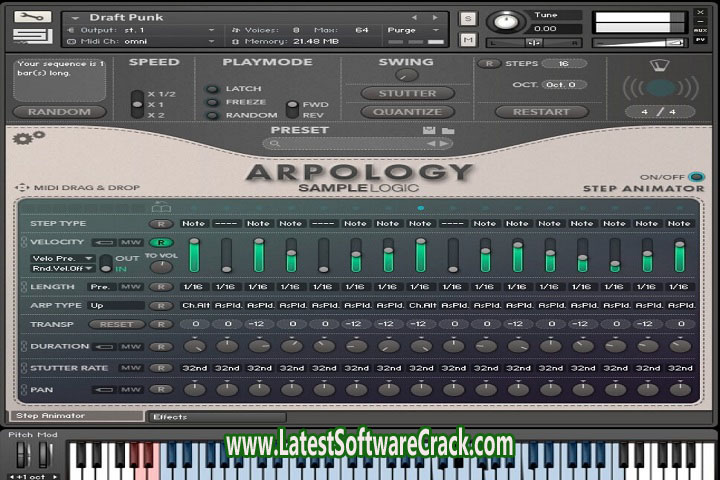The image size is (720, 480).
Task: Adjust the Tune knob
Action: (x=506, y=22)
